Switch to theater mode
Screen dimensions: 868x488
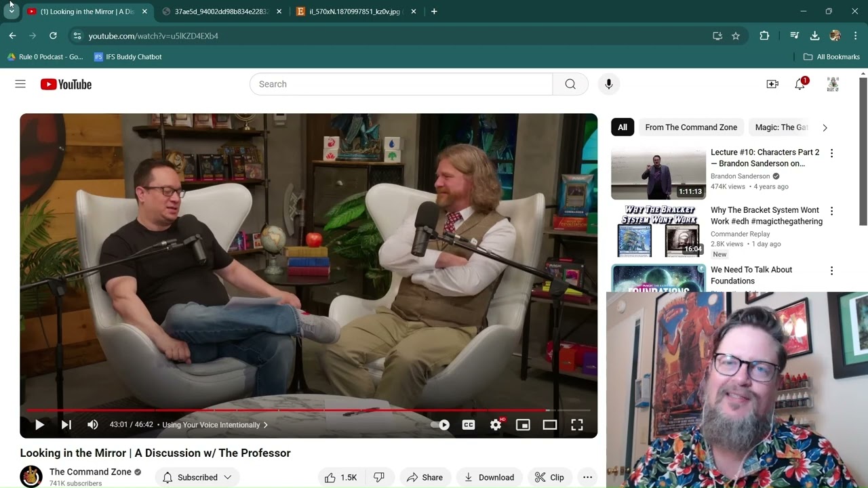pos(550,425)
